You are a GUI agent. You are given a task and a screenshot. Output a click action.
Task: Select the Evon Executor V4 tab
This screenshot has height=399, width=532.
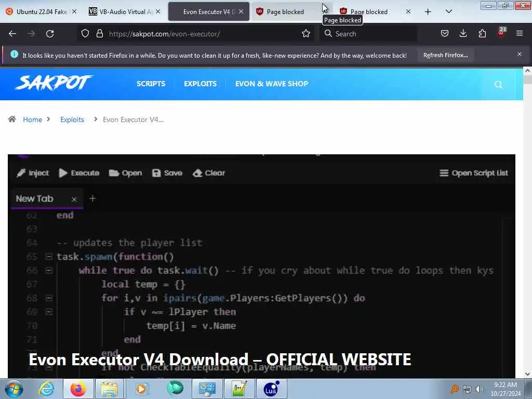[x=209, y=12]
